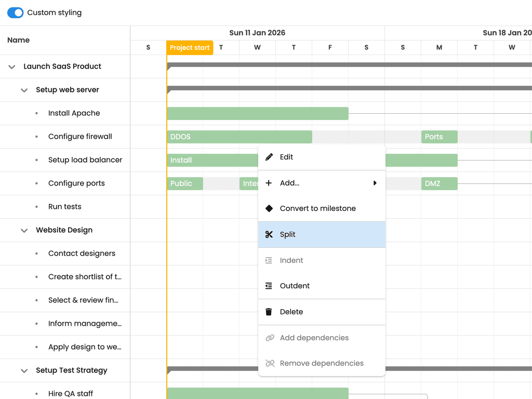
Task: Click the pencil Edit icon
Action: click(x=269, y=157)
